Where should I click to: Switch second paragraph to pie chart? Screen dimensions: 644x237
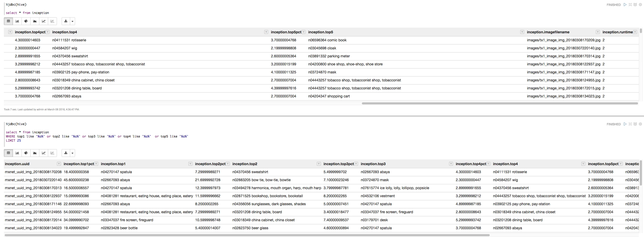click(x=26, y=153)
